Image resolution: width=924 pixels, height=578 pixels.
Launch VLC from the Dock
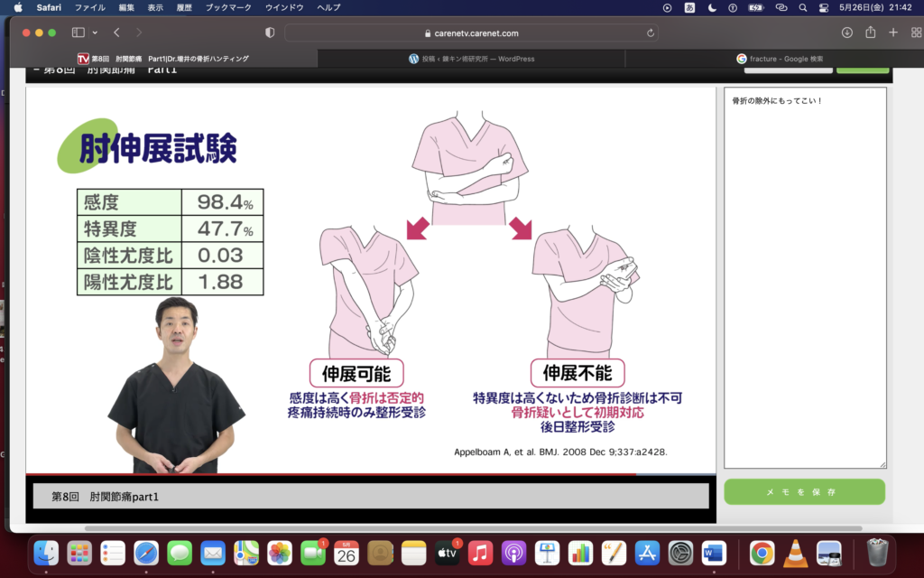pyautogui.click(x=795, y=553)
